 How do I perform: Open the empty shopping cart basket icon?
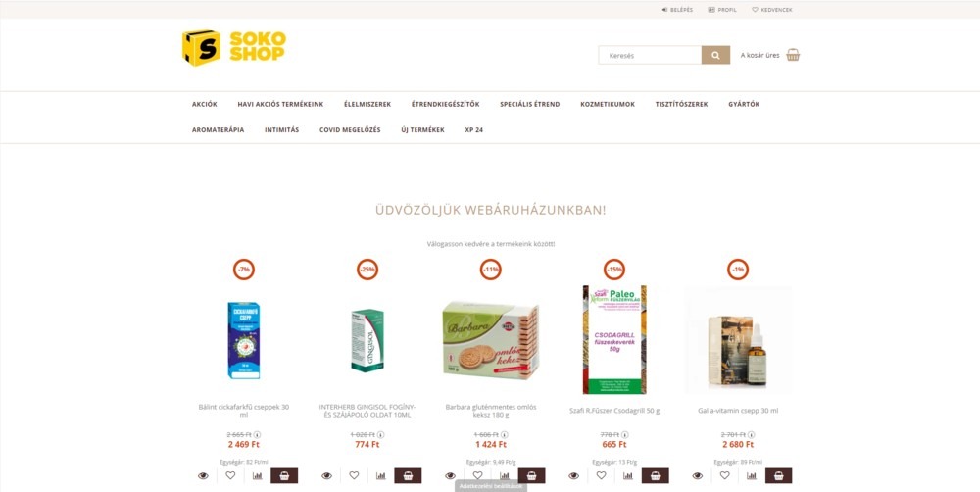pyautogui.click(x=793, y=55)
